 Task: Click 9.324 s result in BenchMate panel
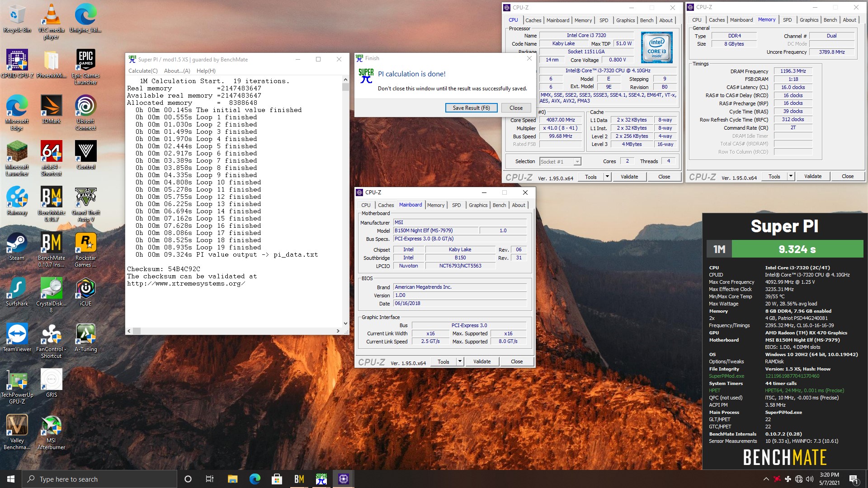(797, 249)
